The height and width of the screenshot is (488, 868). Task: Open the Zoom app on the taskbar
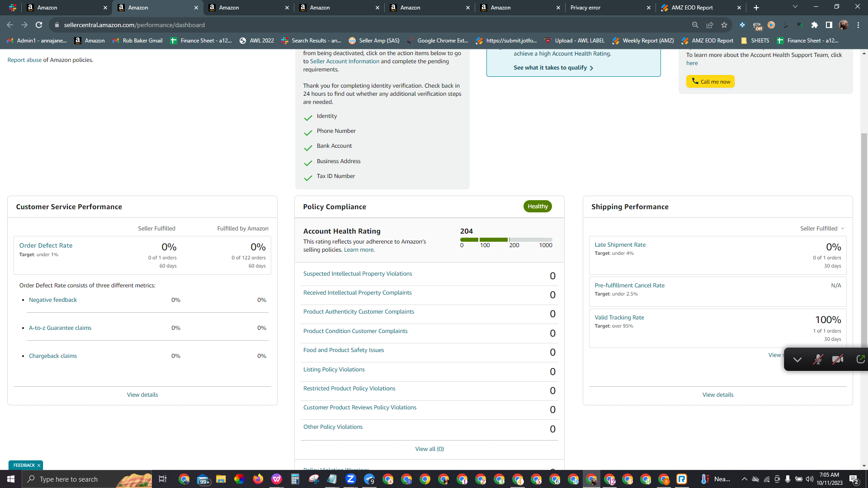[350, 479]
